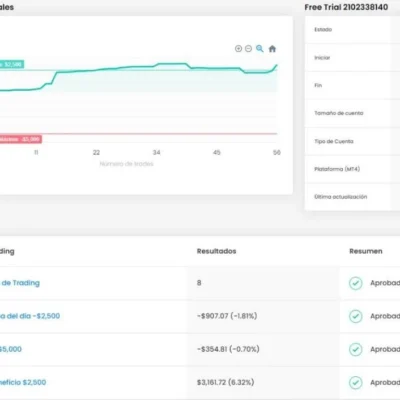
Task: Select the magnifier selection zoom tool
Action: [260, 49]
